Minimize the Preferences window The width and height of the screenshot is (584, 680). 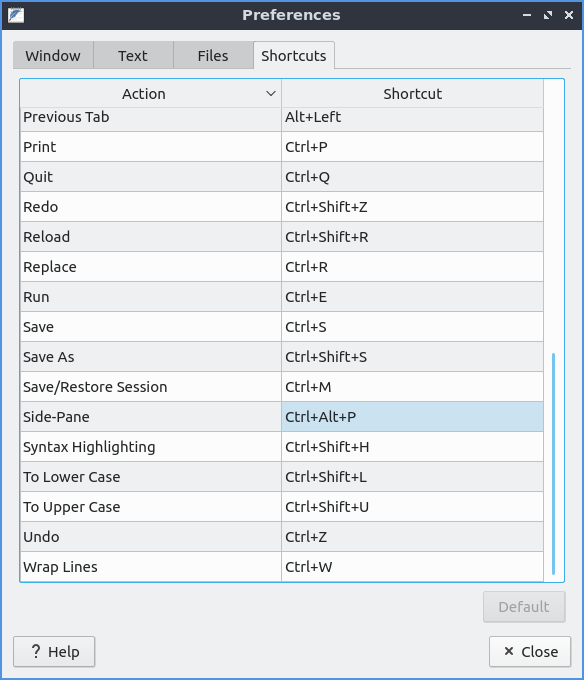point(527,15)
